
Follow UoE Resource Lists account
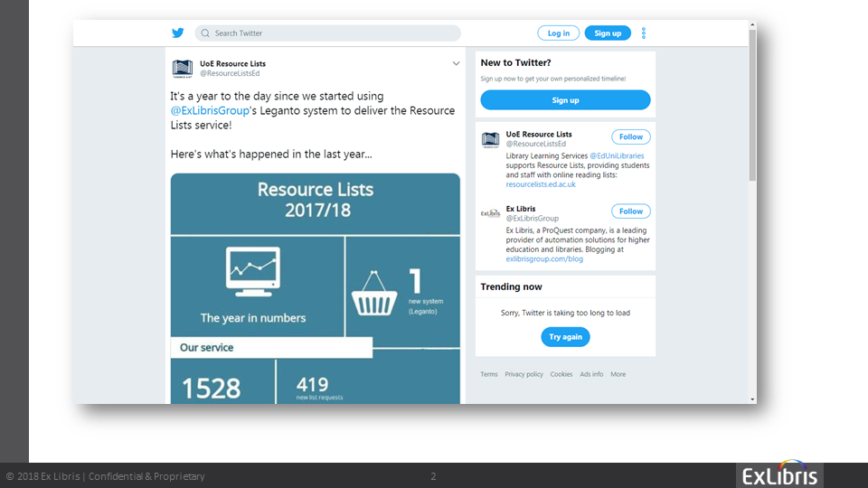coord(630,137)
